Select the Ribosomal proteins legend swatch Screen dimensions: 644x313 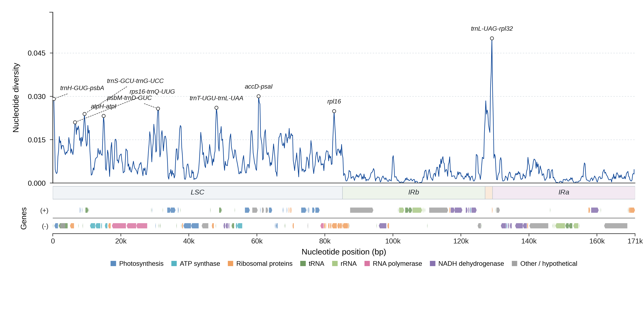coord(231,264)
